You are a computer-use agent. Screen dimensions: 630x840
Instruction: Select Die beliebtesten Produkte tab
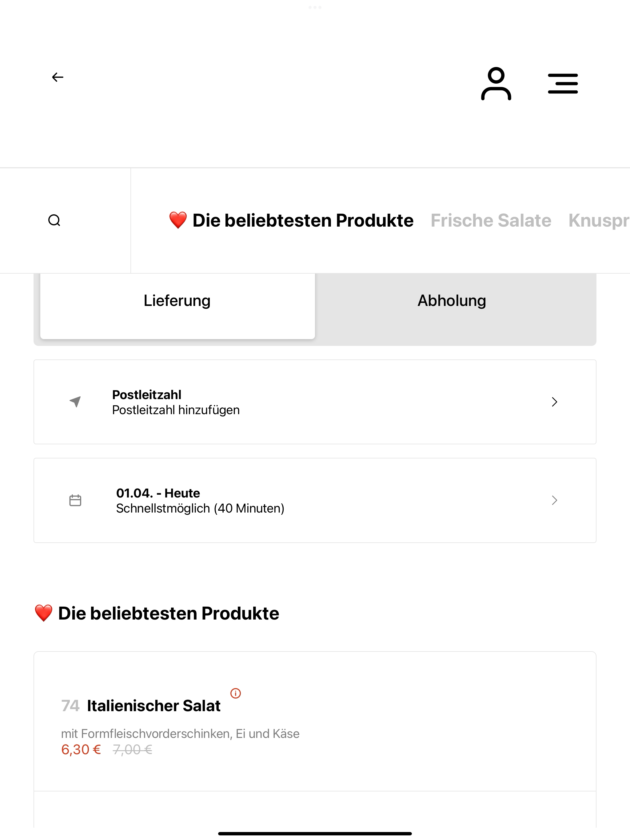(303, 220)
